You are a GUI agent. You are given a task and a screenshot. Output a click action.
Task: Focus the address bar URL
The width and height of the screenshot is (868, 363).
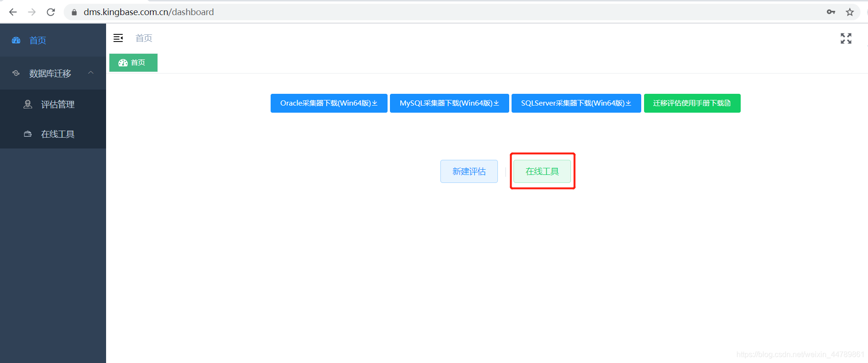point(149,12)
